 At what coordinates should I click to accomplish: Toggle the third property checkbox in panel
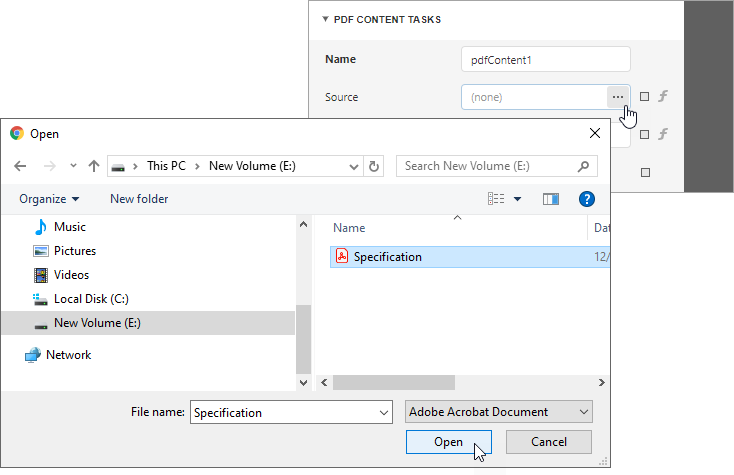(645, 172)
